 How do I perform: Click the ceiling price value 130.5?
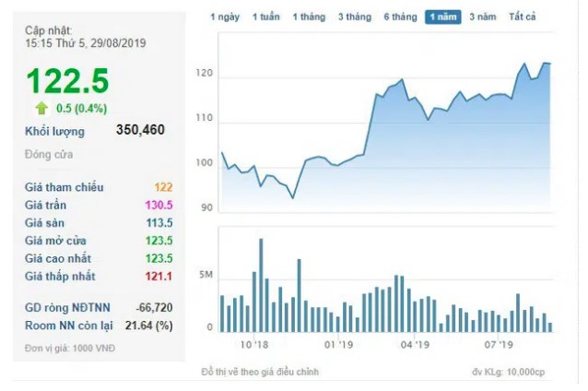159,205
